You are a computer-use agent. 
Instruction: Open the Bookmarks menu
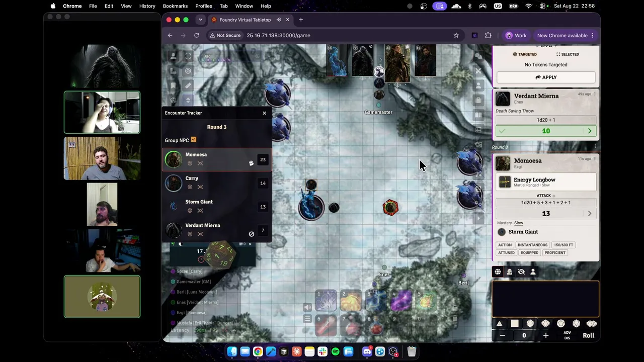(x=175, y=6)
